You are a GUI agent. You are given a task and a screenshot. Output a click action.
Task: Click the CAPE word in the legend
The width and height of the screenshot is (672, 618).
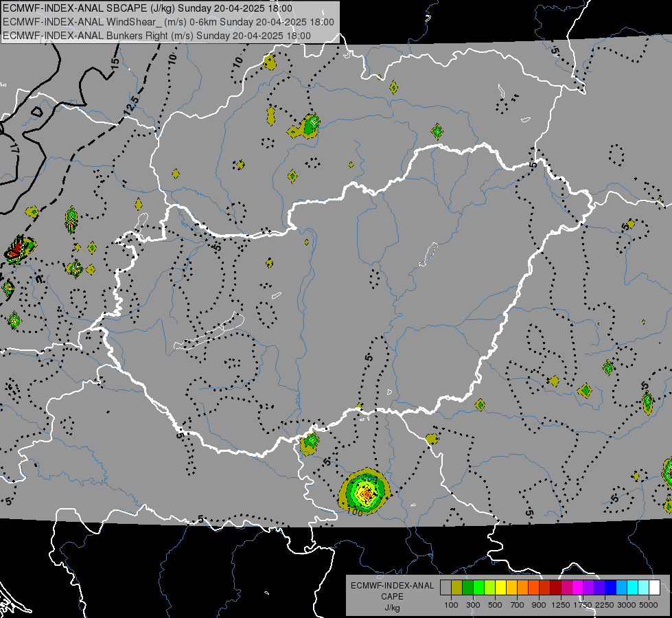392,597
